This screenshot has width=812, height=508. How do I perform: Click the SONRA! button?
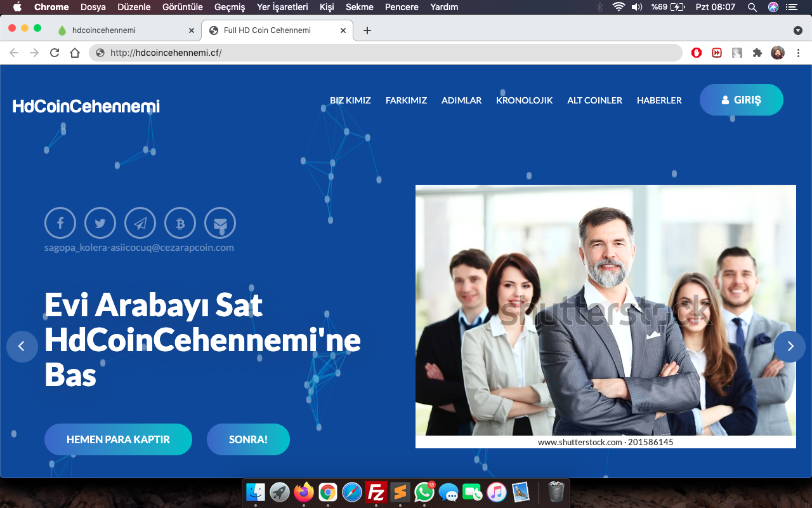pyautogui.click(x=248, y=439)
